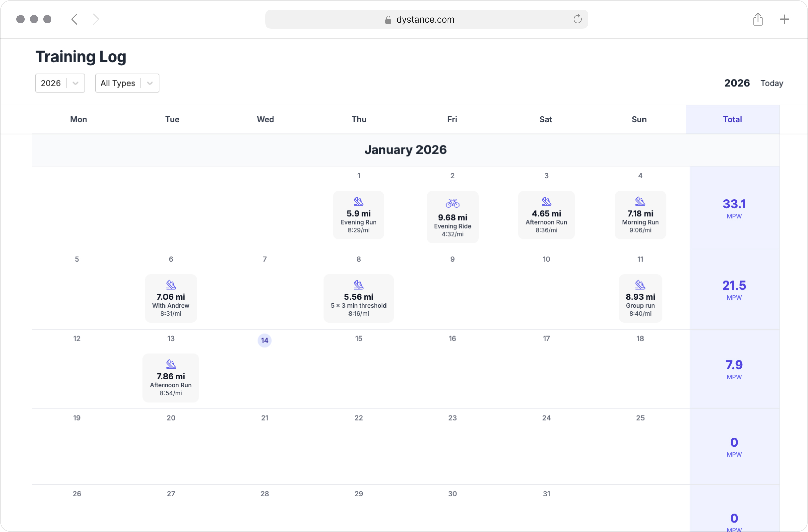Click shoe icon on 5.9 mi Evening Run

click(x=359, y=201)
